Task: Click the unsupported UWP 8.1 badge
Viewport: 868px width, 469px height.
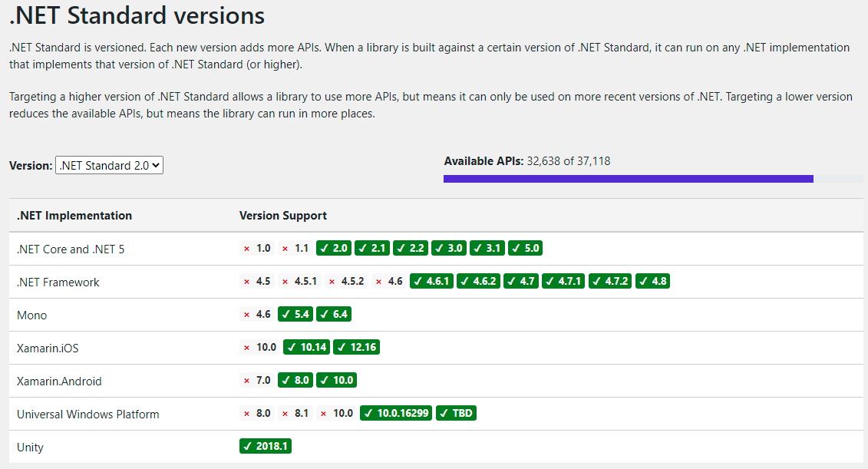Action: pyautogui.click(x=295, y=413)
